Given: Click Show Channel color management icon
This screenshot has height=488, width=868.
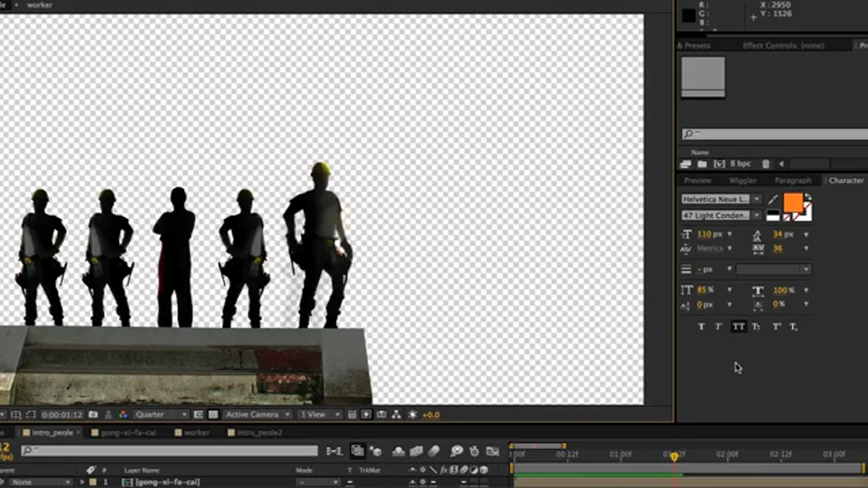Looking at the screenshot, I should click(123, 415).
